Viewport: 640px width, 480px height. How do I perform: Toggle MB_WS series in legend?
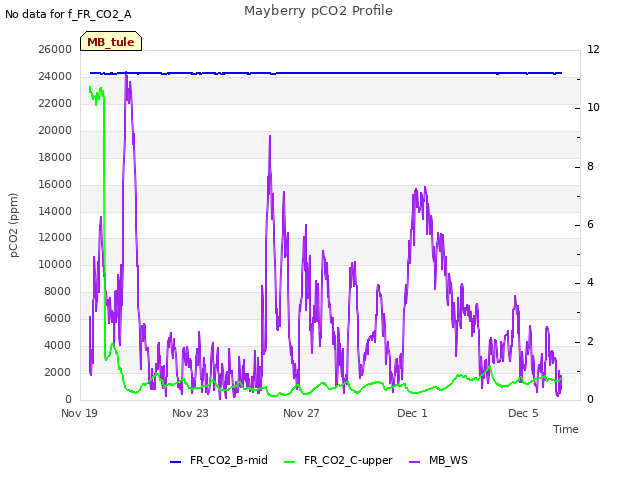(438, 460)
